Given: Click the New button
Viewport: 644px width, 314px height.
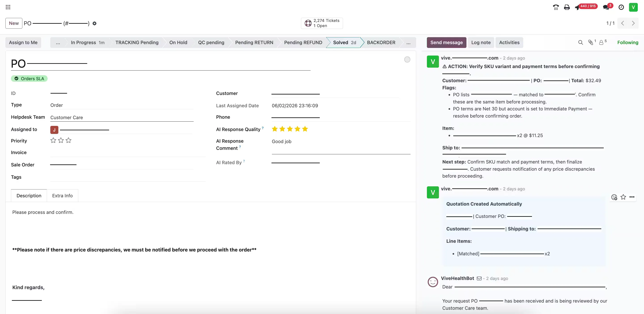Looking at the screenshot, I should [14, 23].
